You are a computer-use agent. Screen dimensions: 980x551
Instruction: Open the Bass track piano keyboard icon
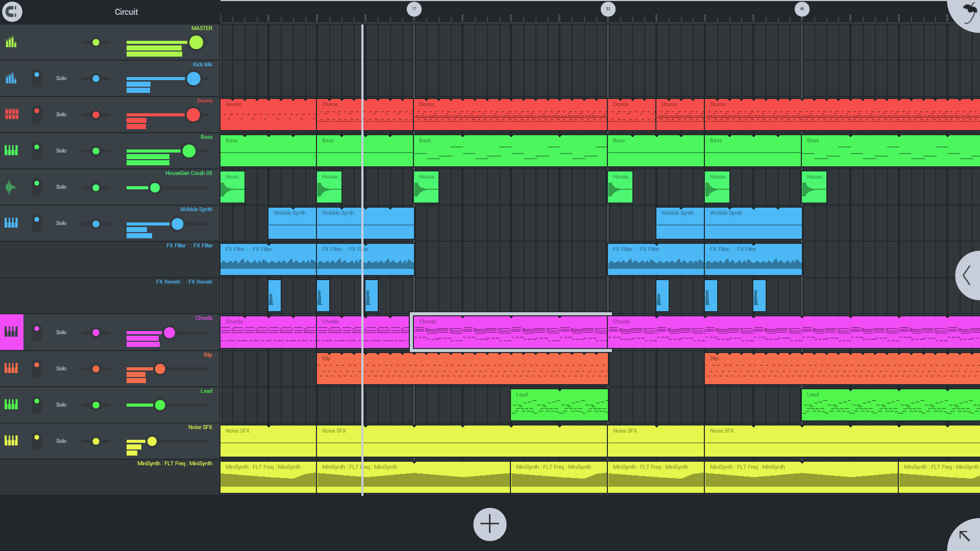click(11, 151)
